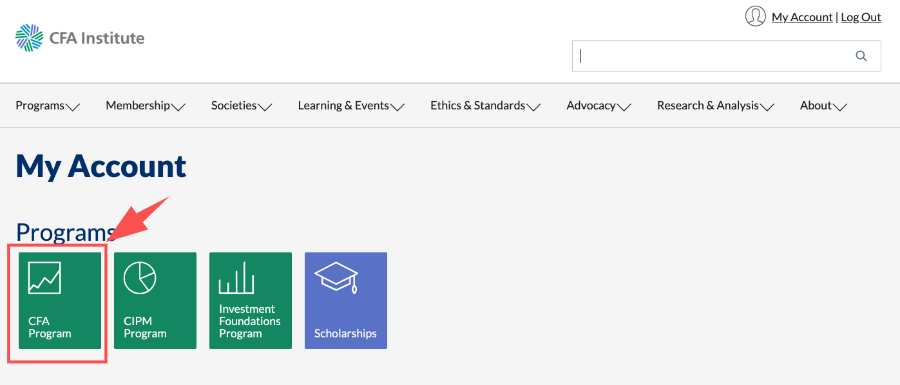Expand the Membership dropdown menu
900x385 pixels.
146,106
